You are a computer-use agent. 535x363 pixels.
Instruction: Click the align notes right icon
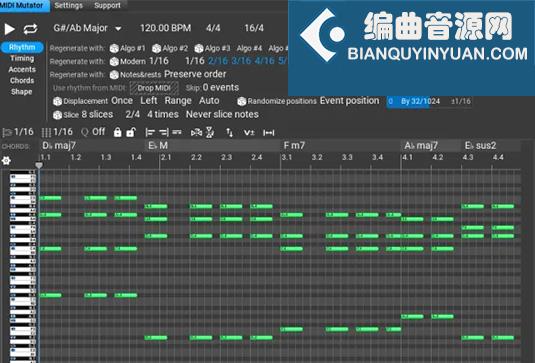pos(164,132)
